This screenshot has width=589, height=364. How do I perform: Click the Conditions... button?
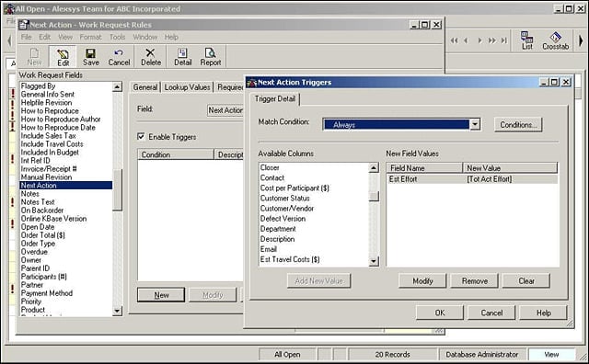[x=518, y=125]
